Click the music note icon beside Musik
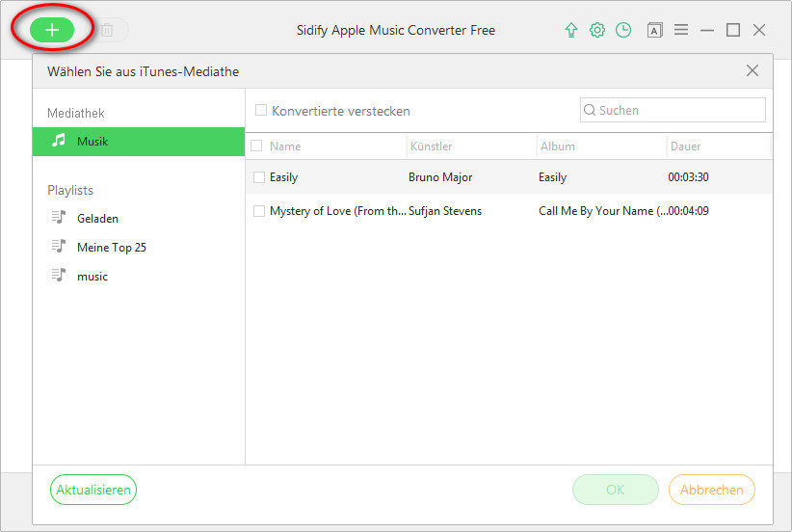This screenshot has width=792, height=532. (x=59, y=141)
